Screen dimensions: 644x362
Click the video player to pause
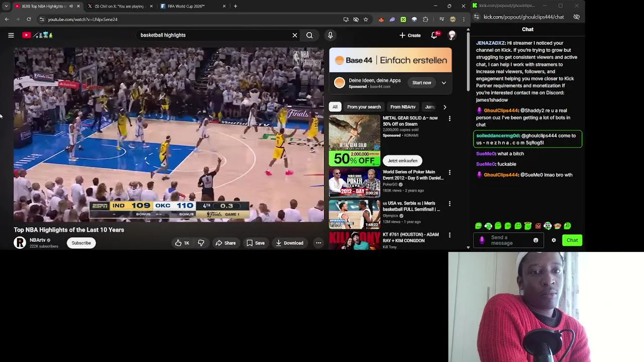coord(169,135)
